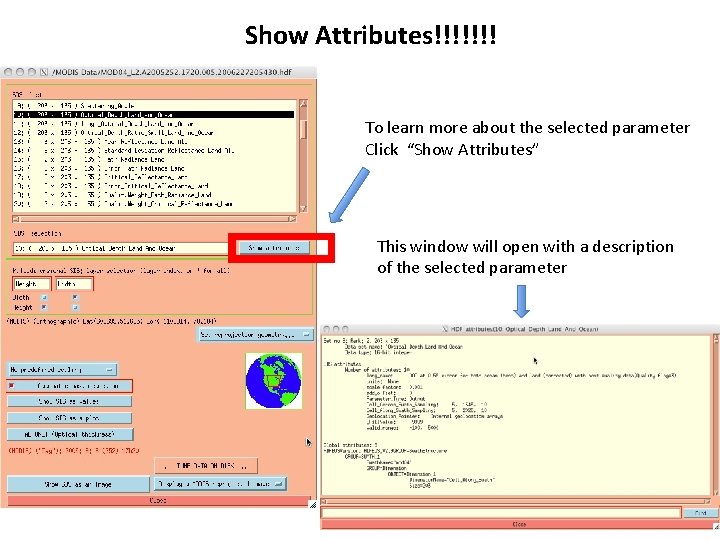Open the Set map projection parameters dropdown
The width and height of the screenshot is (720, 540).
[x=255, y=335]
